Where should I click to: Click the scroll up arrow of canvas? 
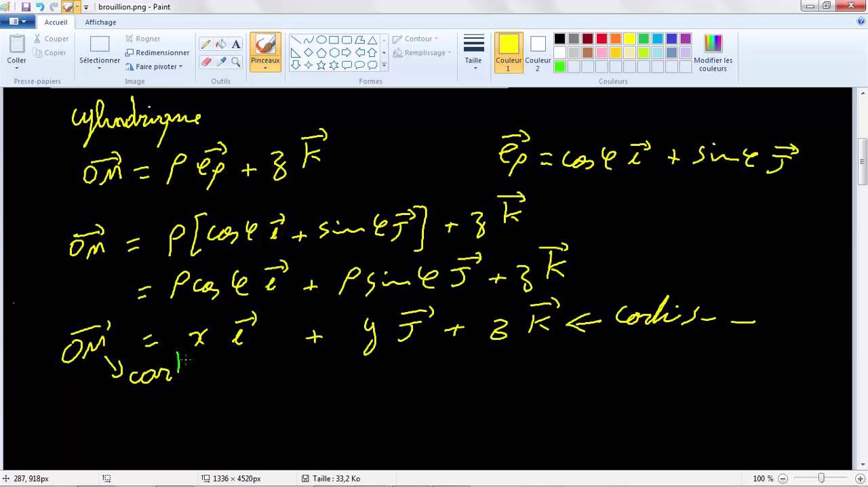863,92
